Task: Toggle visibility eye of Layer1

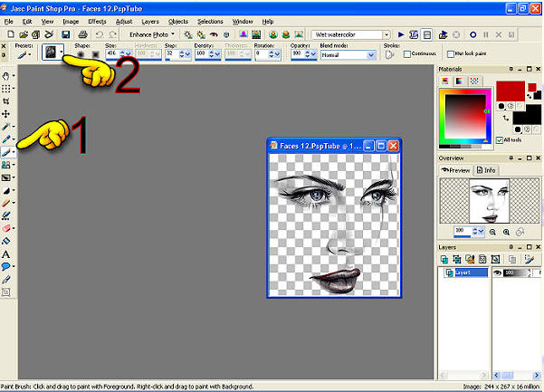Action: point(497,273)
